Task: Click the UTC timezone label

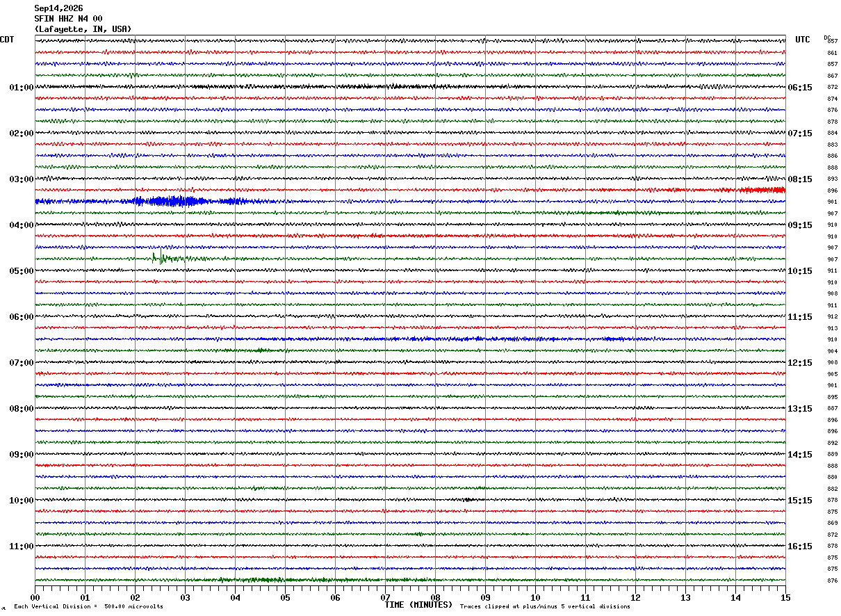Action: (x=803, y=40)
